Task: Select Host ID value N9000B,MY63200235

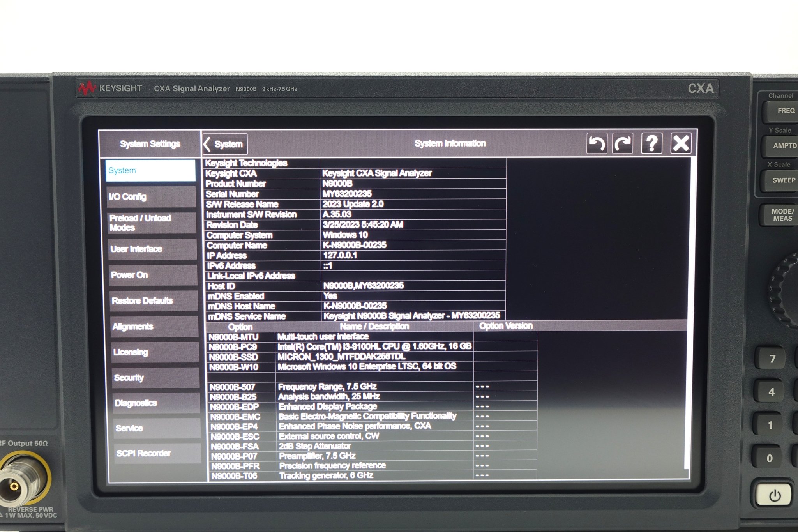Action: point(364,286)
